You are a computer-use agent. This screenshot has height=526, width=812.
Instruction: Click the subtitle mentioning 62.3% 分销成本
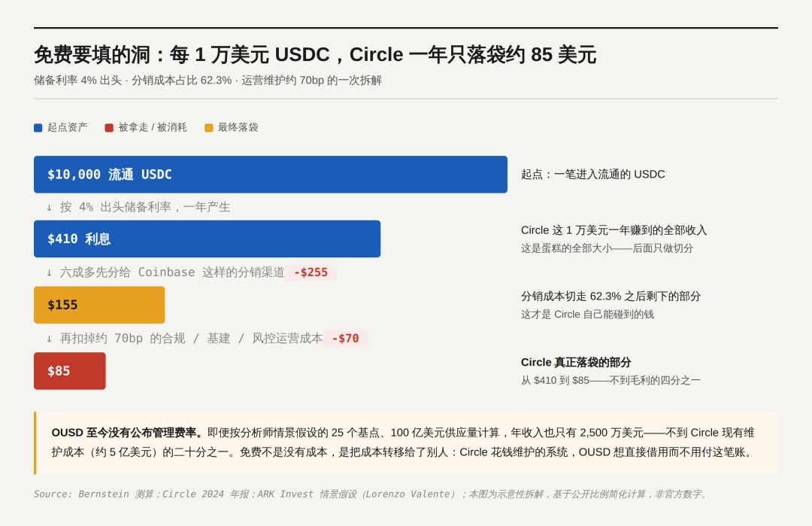pos(208,81)
